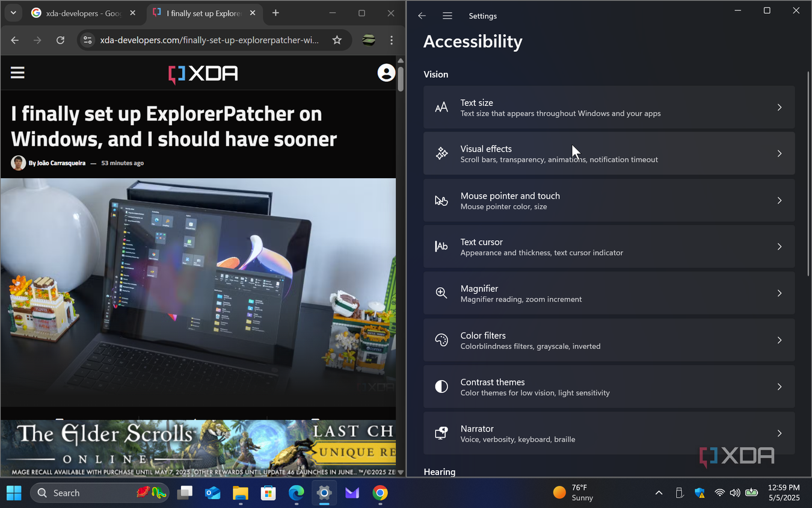The width and height of the screenshot is (812, 508).
Task: Open the Elder Scrolls Online banner ad
Action: [198, 448]
